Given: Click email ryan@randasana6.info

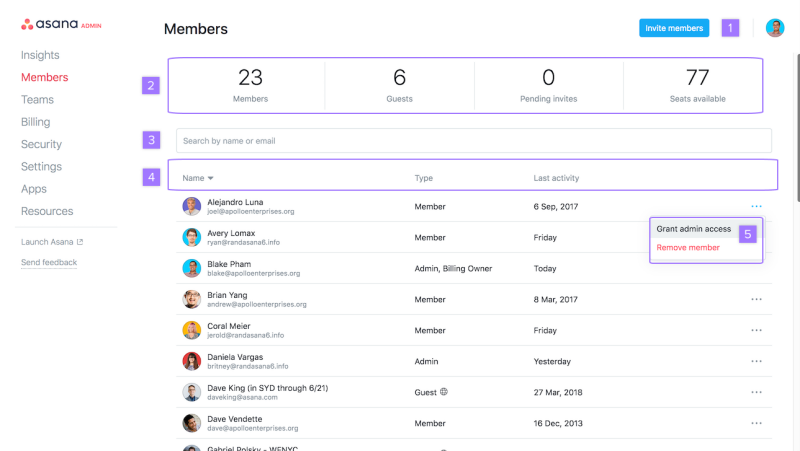Looking at the screenshot, I should (x=243, y=242).
